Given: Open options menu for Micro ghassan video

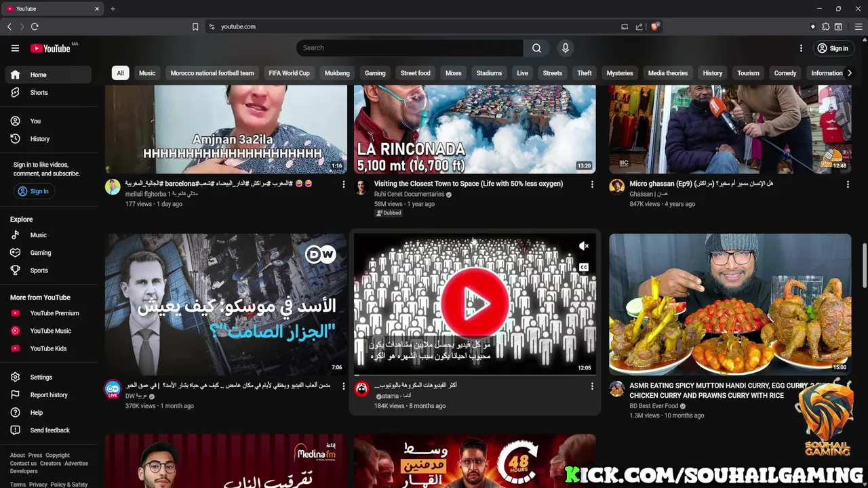Looking at the screenshot, I should [x=848, y=184].
